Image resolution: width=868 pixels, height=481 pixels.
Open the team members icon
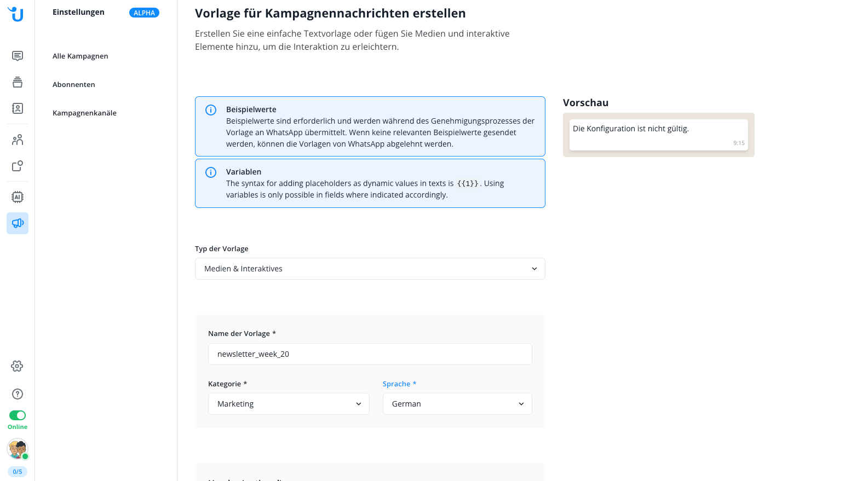[x=18, y=140]
